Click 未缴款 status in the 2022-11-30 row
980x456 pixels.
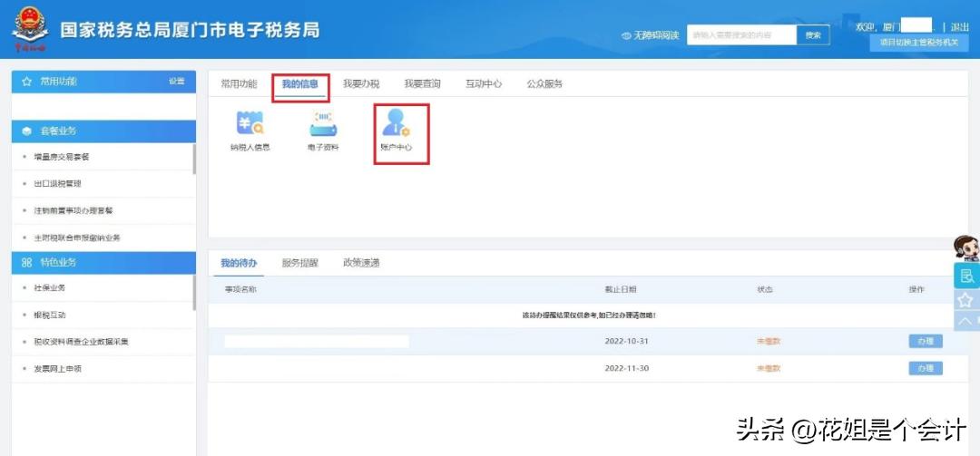point(769,369)
